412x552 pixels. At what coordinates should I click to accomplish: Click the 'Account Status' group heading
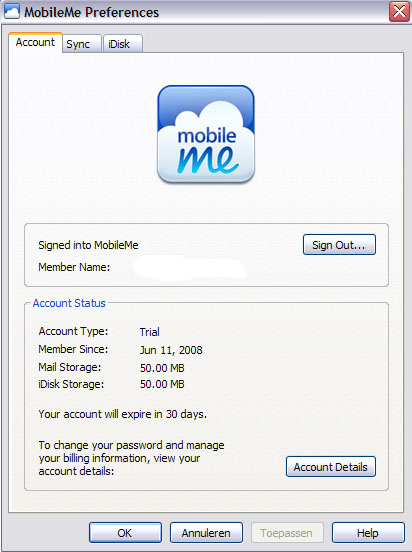[x=69, y=303]
